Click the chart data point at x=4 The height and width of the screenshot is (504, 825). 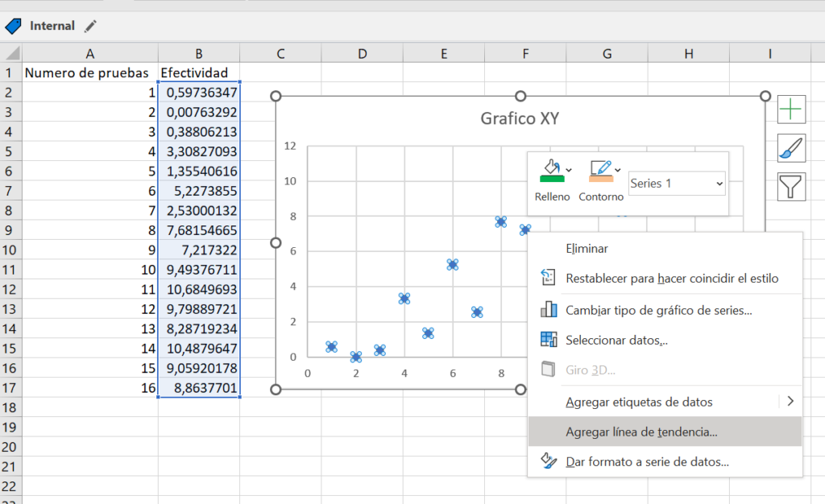404,299
